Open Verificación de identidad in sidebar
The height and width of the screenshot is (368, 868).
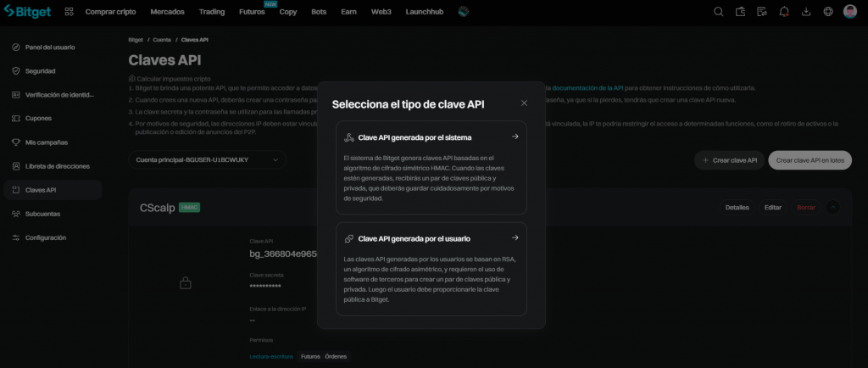pyautogui.click(x=53, y=95)
